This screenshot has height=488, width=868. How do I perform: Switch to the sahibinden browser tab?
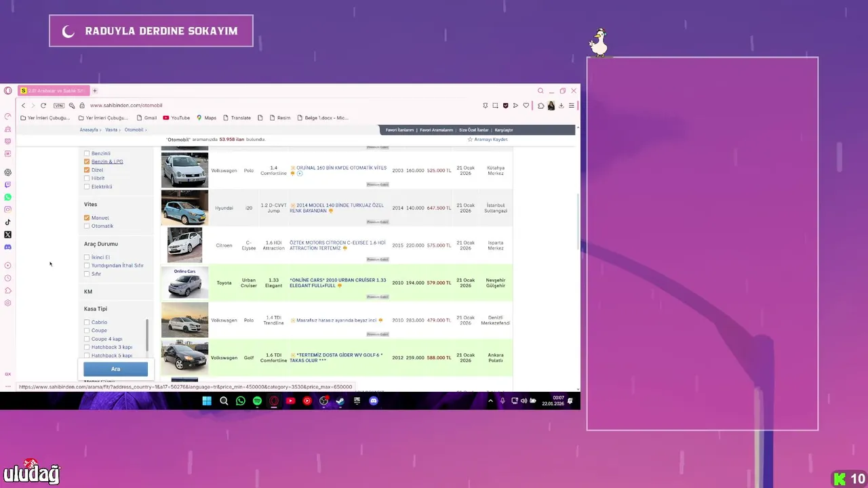coord(54,91)
